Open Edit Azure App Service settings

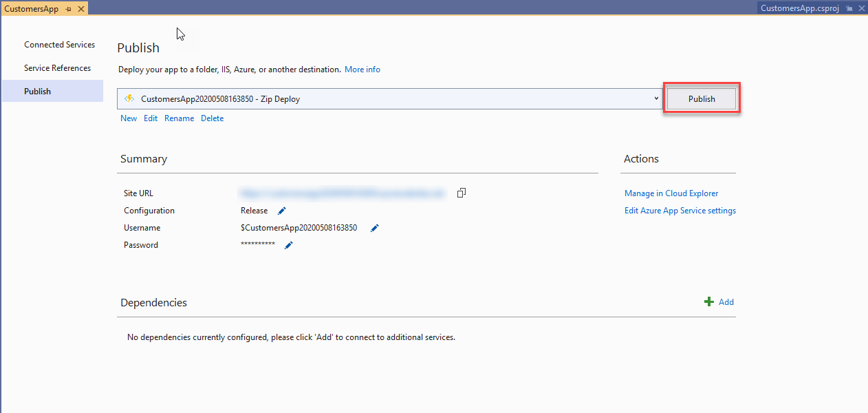pyautogui.click(x=680, y=211)
